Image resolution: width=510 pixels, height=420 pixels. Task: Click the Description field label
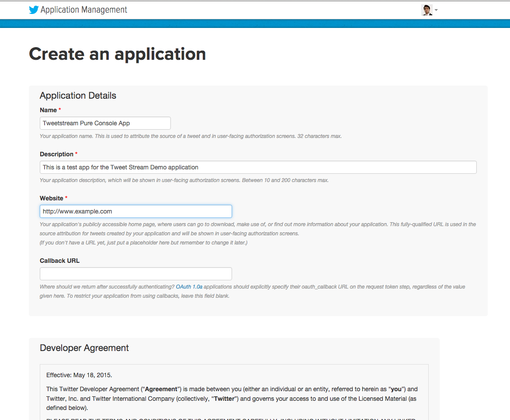[56, 154]
